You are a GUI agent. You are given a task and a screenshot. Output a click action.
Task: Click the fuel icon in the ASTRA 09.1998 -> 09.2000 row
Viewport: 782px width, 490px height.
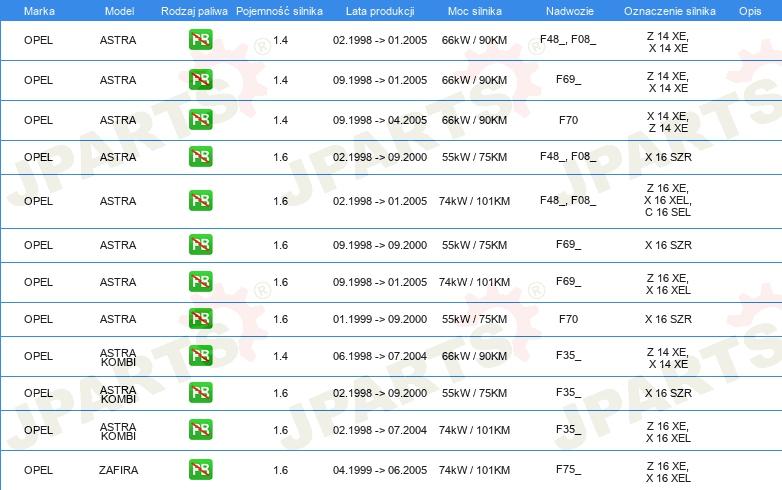(x=200, y=245)
